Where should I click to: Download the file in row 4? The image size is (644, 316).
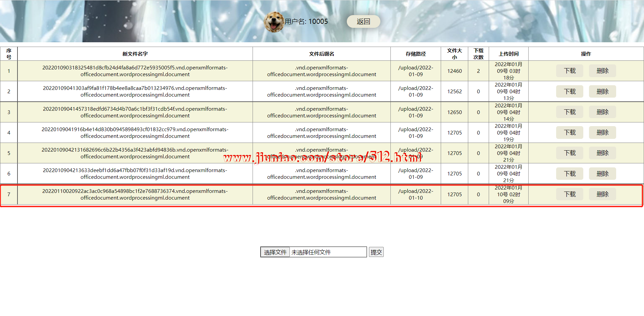(x=569, y=133)
